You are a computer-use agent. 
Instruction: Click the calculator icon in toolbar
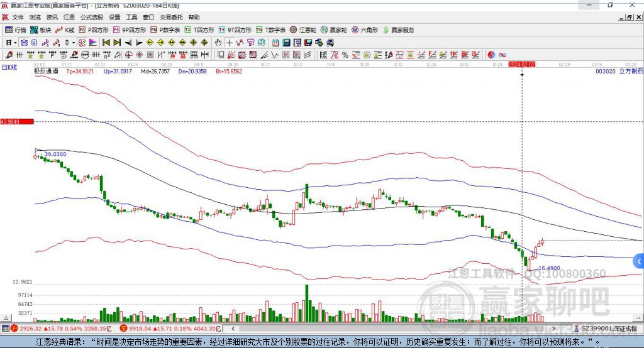286,42
